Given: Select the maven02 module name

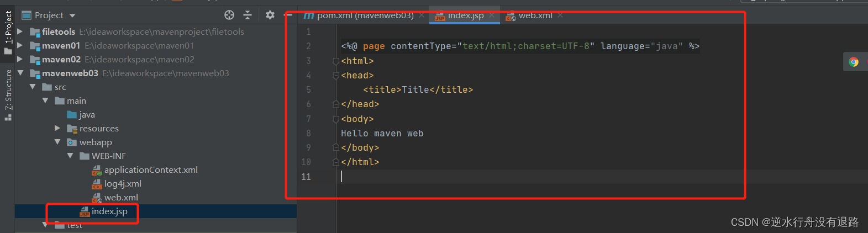Looking at the screenshot, I should pos(61,59).
